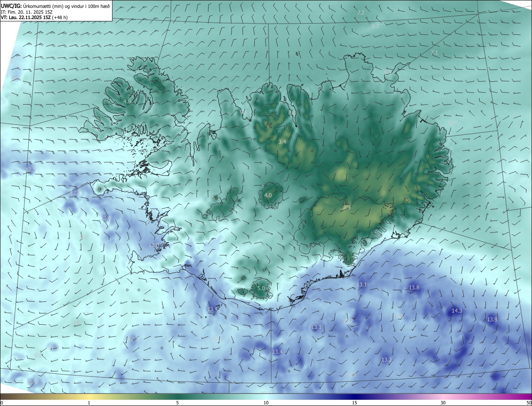Click the 14.3 value label offshore

click(457, 311)
